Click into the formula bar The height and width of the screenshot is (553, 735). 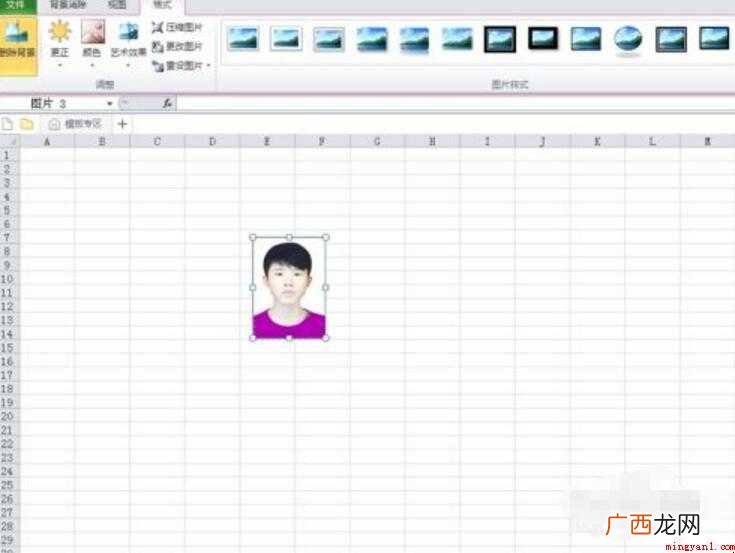[x=455, y=103]
